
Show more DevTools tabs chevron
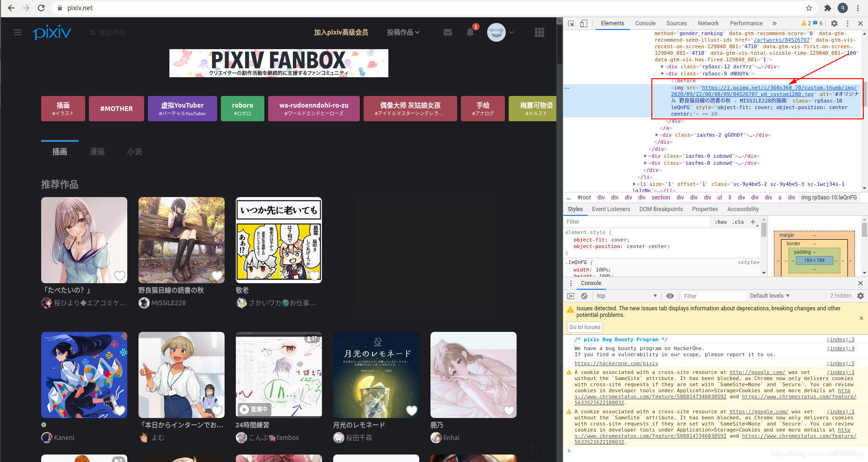tap(774, 23)
